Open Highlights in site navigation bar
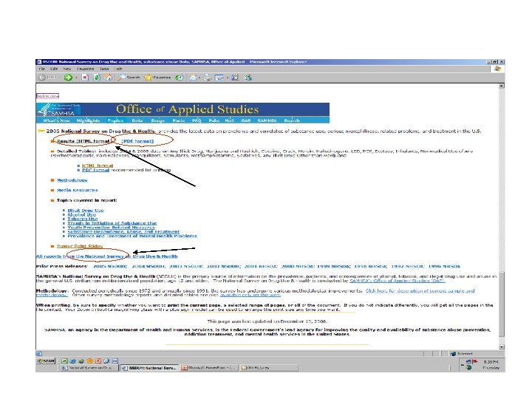Viewport: 532px width, 399px height. point(88,120)
